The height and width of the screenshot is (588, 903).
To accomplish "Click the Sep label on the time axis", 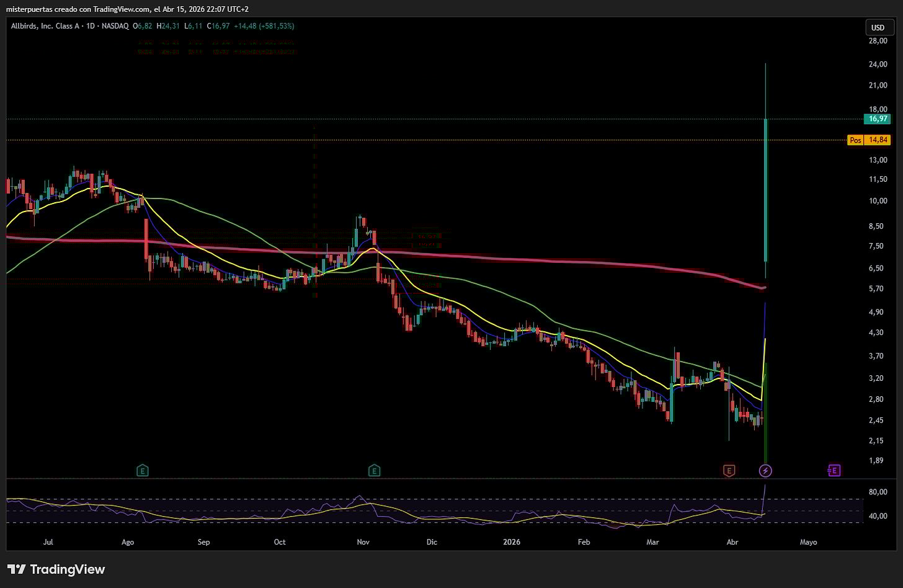I will pos(203,542).
